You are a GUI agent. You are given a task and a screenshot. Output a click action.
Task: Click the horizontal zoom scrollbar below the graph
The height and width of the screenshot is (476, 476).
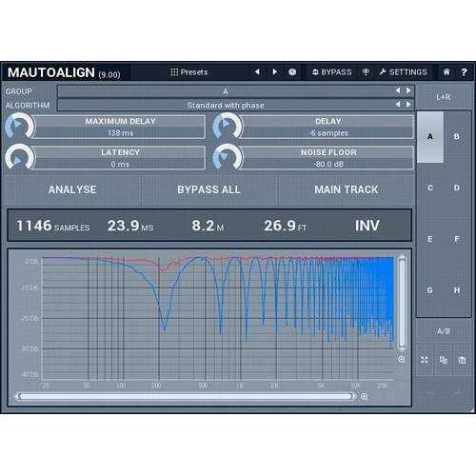[186, 396]
